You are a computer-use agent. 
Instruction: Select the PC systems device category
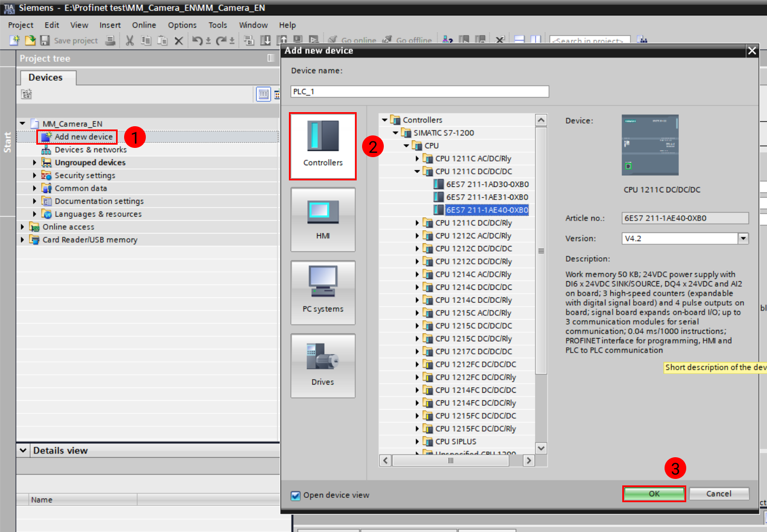tap(323, 293)
